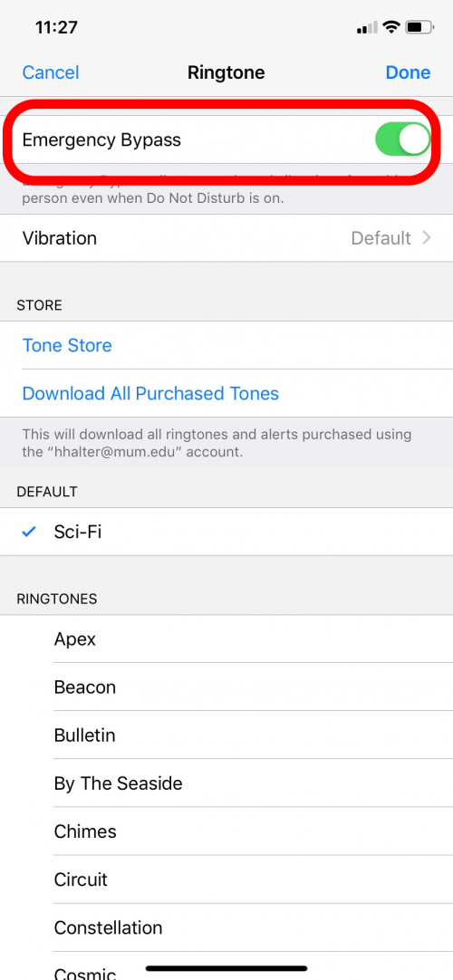Open the Tone Store link

coord(67,346)
